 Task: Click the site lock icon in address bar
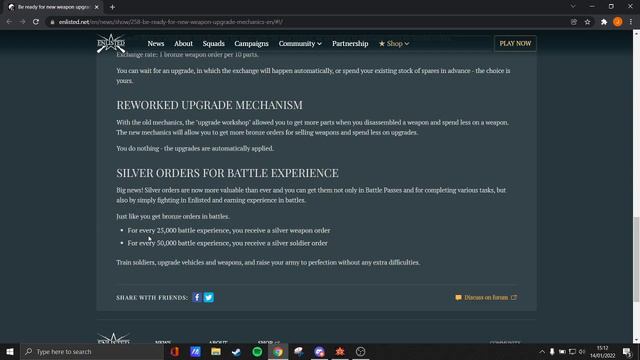(x=52, y=22)
